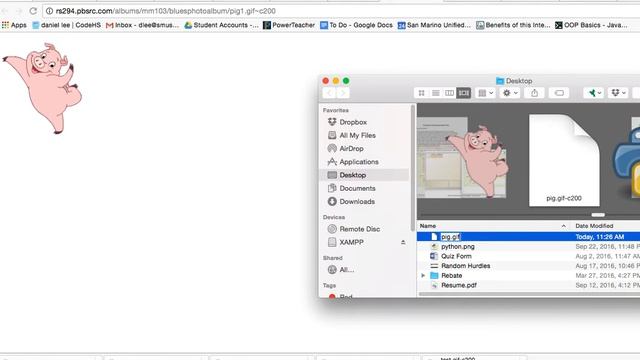Open OOP Basics - Java bookmark
This screenshot has width=640, height=360.
(591, 25)
